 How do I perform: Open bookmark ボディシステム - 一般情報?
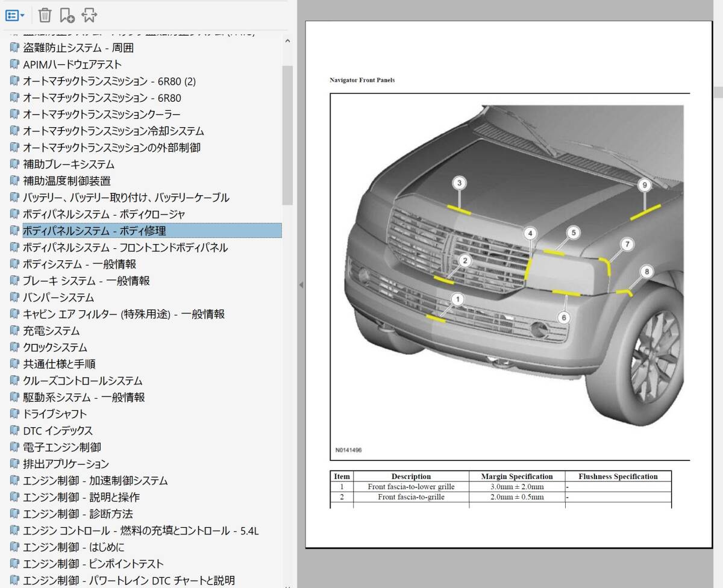point(80,264)
